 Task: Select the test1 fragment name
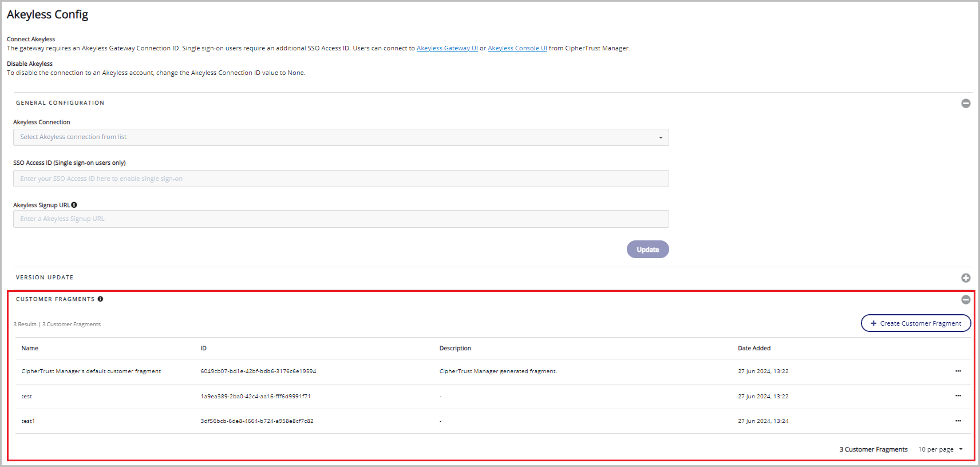click(28, 421)
